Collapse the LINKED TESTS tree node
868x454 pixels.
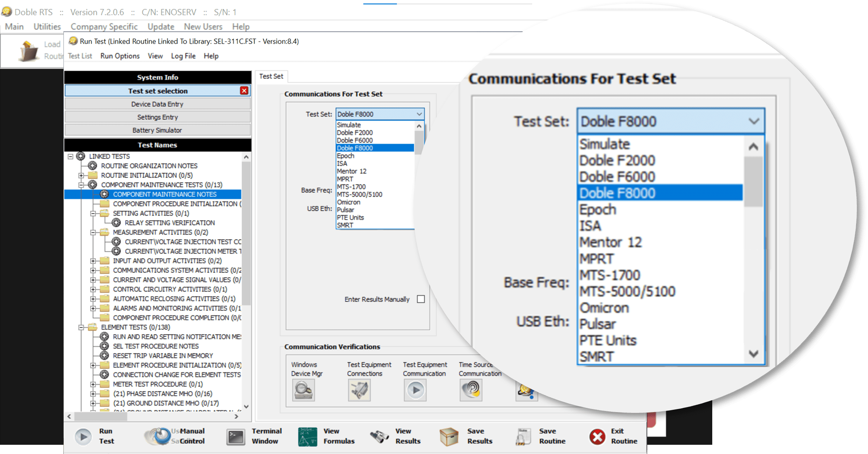tap(70, 156)
